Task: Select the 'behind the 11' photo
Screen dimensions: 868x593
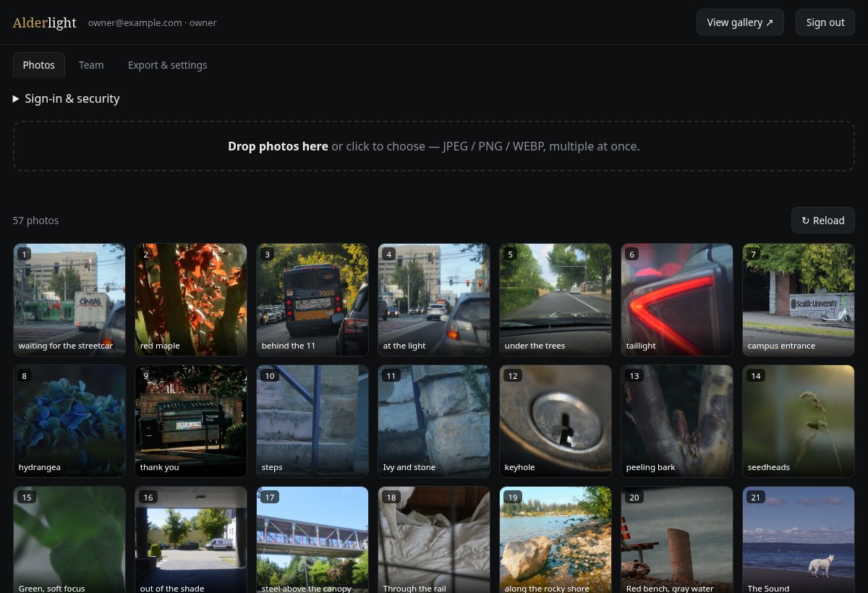Action: pos(312,299)
